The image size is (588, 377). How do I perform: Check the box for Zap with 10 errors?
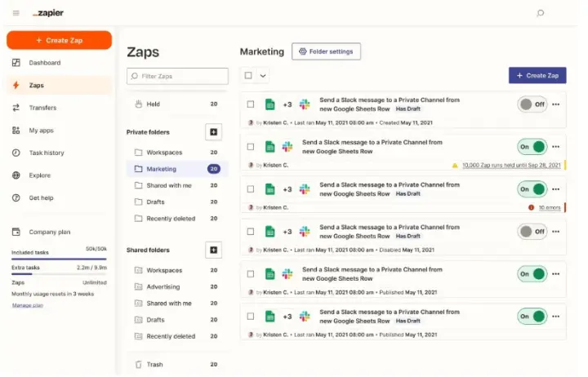(x=251, y=188)
